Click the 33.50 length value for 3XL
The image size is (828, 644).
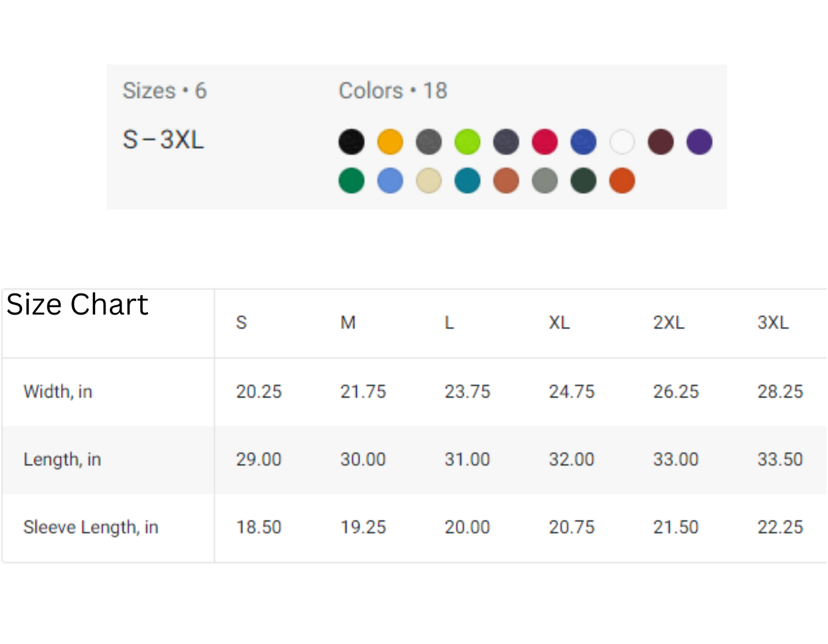pos(780,460)
